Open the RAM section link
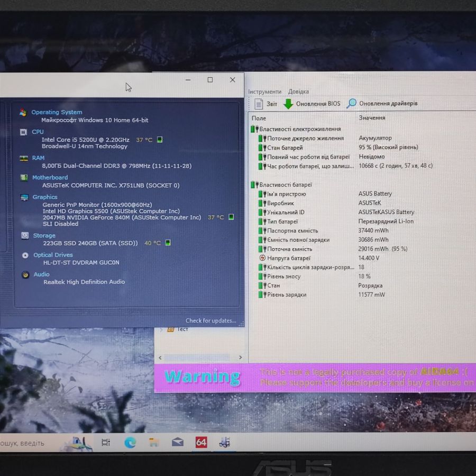Screen dimensions: 476x476 click(38, 158)
